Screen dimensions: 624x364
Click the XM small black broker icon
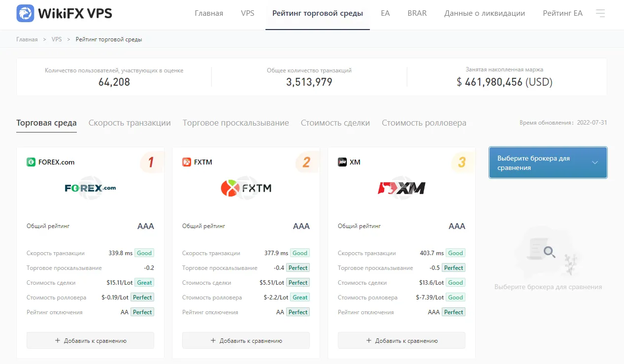342,162
